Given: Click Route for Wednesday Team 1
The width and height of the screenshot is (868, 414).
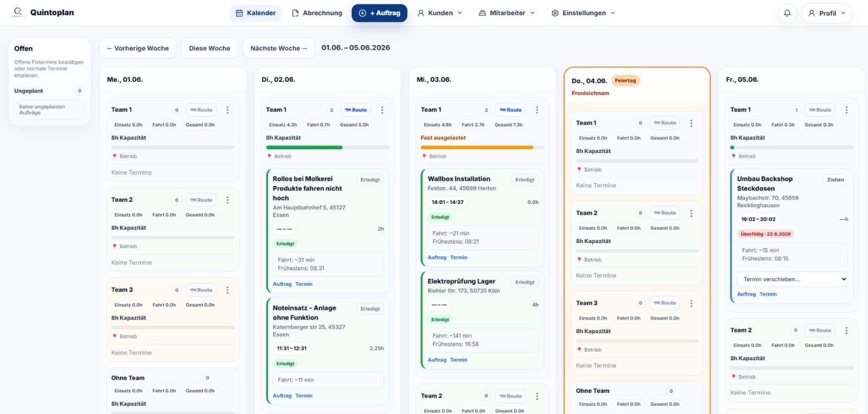Looking at the screenshot, I should 510,110.
